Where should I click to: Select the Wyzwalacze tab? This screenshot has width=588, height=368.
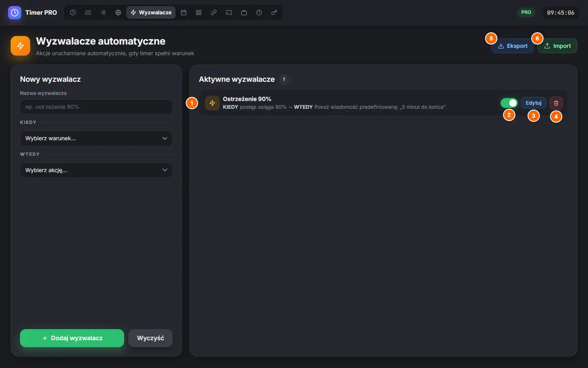point(151,13)
